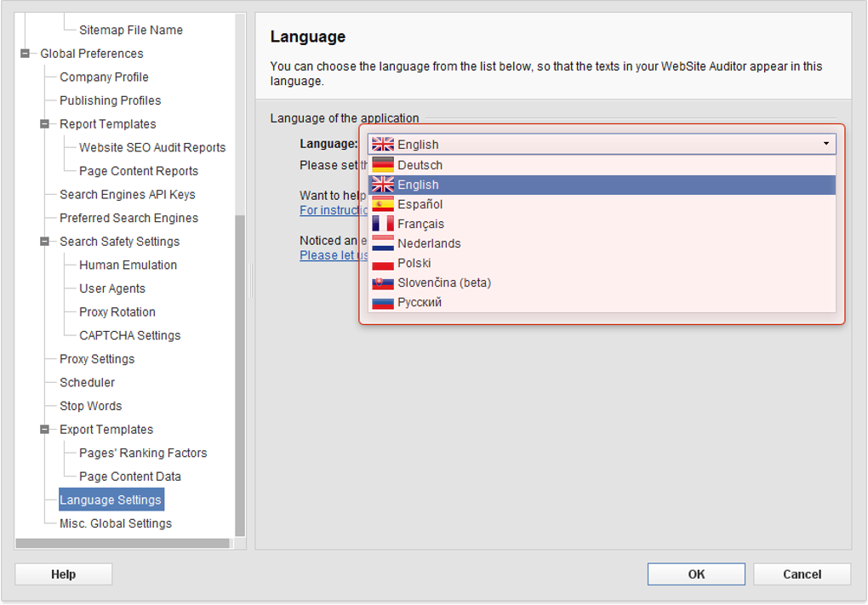Select Deutsch from the language list

click(x=602, y=165)
